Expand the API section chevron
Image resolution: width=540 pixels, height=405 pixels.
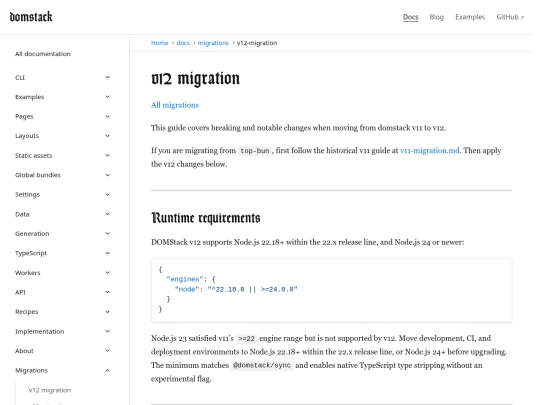[x=107, y=292]
